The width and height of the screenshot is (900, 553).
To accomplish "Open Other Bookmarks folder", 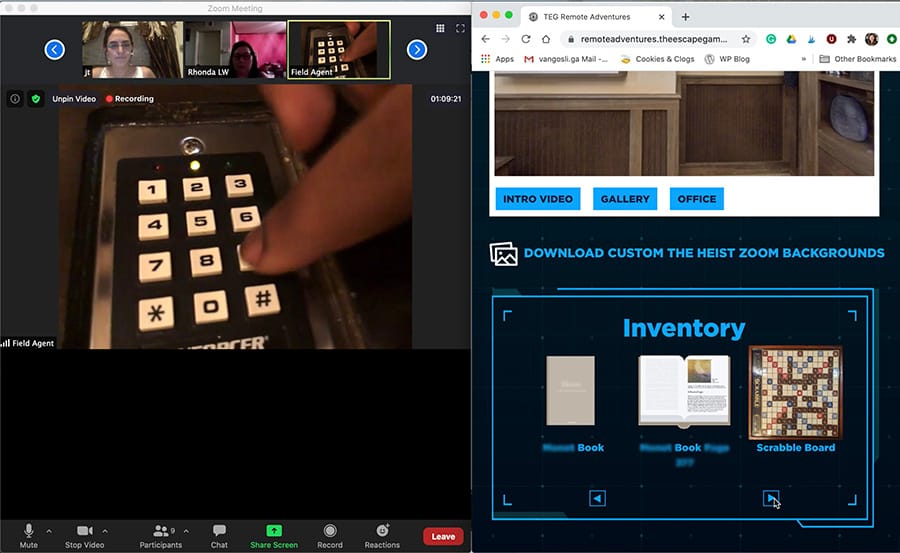I will [858, 59].
